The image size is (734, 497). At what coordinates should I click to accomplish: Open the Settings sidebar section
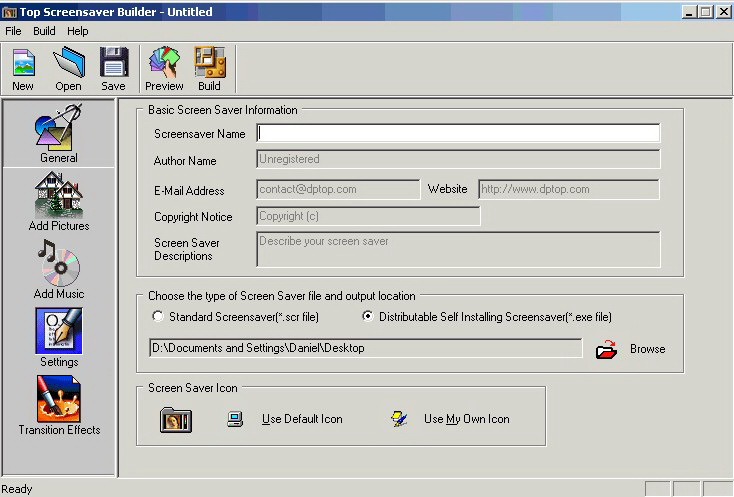point(59,337)
